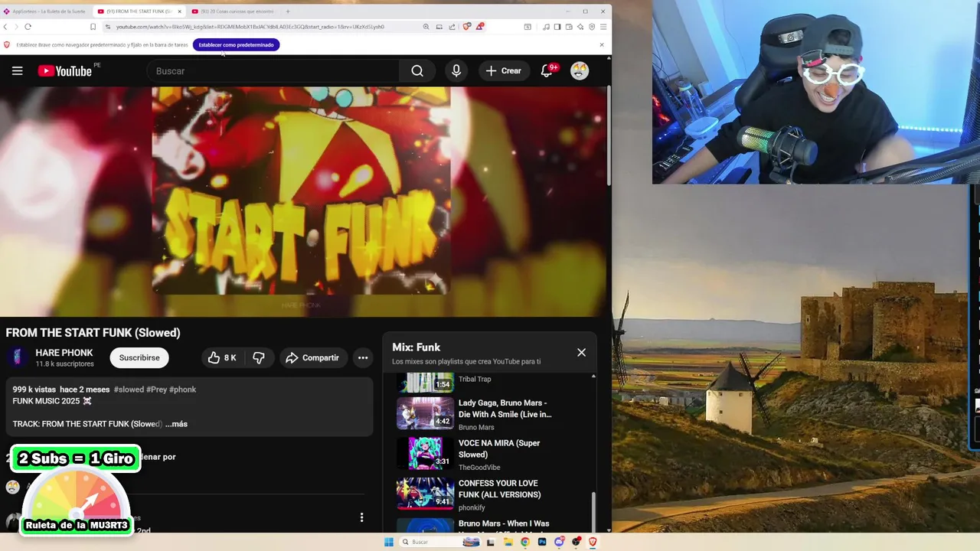This screenshot has height=551, width=980.
Task: Share the video via Compartir
Action: pyautogui.click(x=312, y=357)
